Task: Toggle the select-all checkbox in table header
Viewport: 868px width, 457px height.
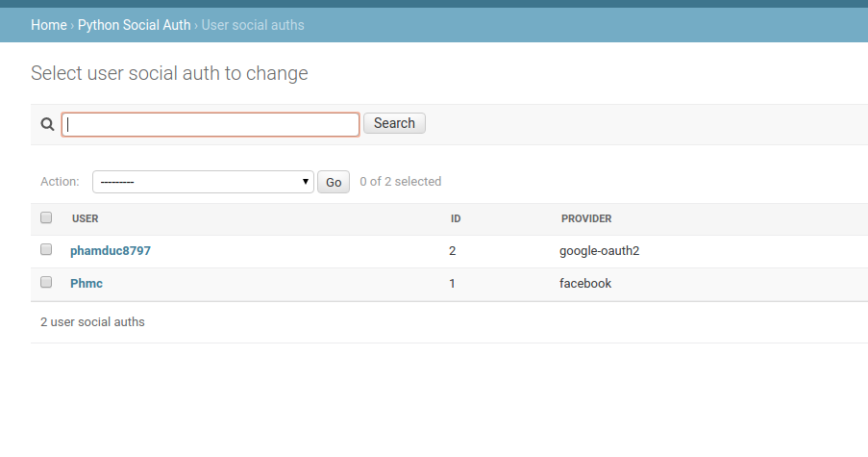Action: 46,218
